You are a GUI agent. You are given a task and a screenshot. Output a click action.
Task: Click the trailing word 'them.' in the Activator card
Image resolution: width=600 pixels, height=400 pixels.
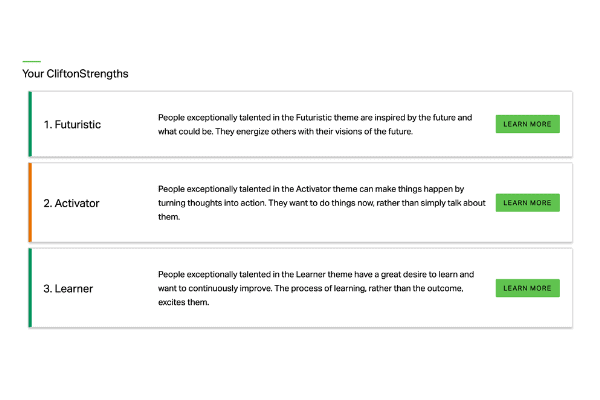(x=169, y=217)
